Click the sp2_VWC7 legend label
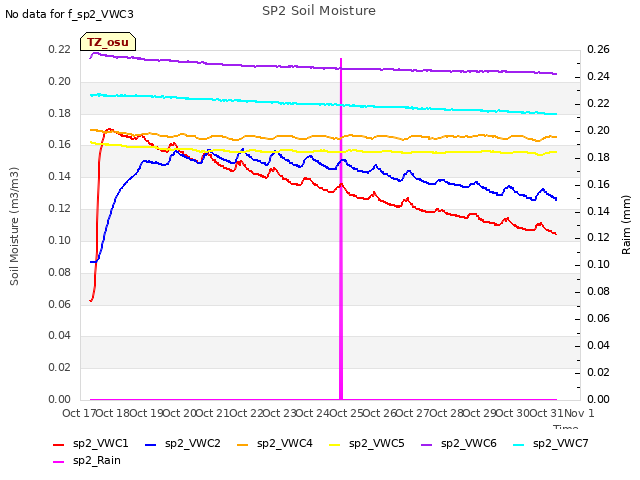Image resolution: width=640 pixels, height=480 pixels. tap(560, 443)
